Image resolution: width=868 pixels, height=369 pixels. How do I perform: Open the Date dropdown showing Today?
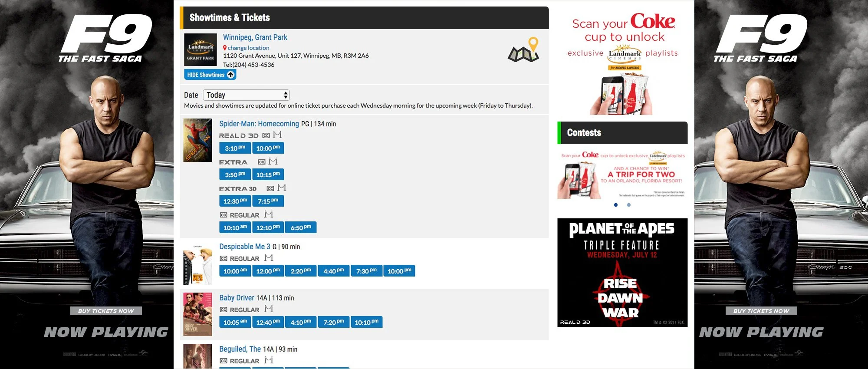(246, 95)
